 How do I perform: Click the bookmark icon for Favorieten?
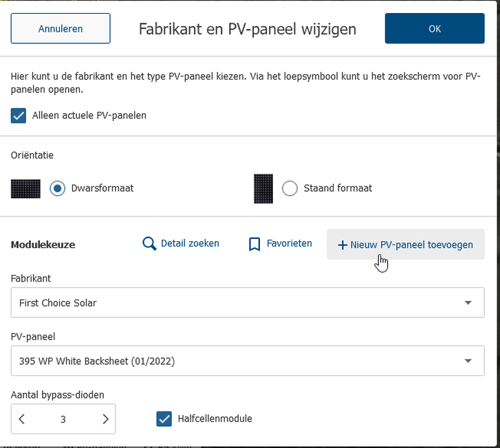point(254,244)
